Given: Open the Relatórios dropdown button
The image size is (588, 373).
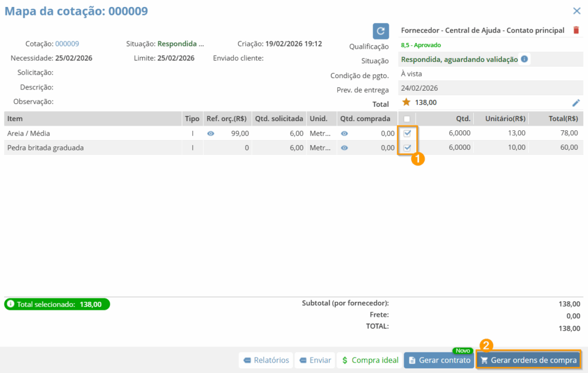Looking at the screenshot, I should tap(265, 360).
